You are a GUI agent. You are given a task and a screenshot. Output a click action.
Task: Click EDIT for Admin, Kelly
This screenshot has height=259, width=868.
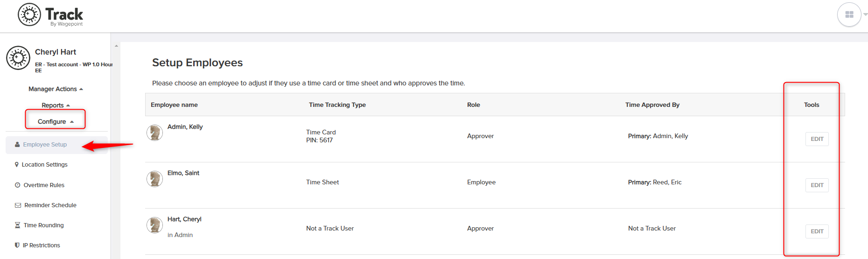click(x=817, y=139)
